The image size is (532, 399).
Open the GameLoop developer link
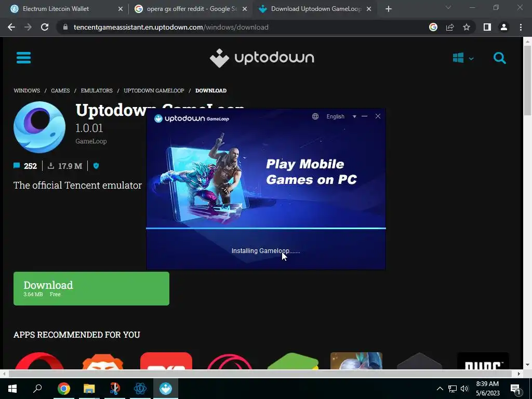91,141
